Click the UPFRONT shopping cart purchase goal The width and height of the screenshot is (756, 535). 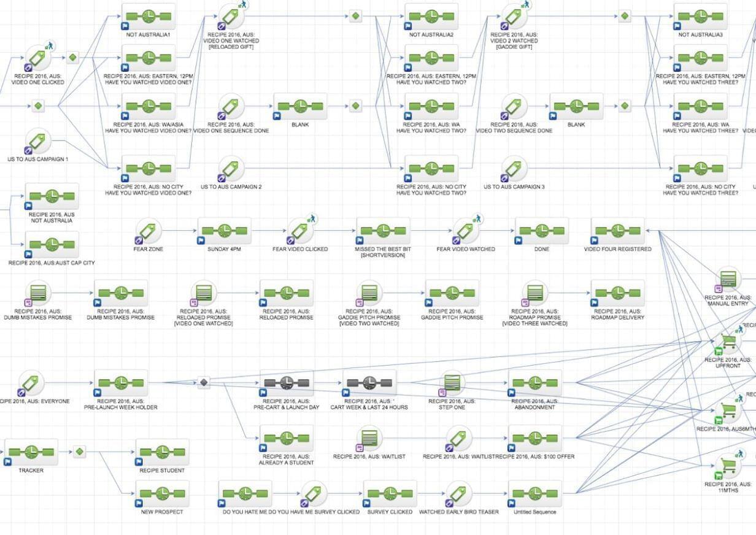point(728,344)
